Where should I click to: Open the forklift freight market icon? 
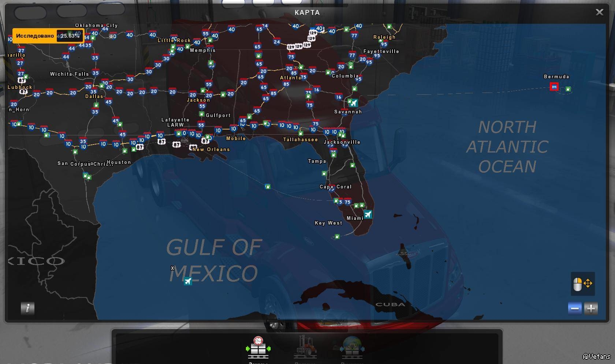click(x=305, y=347)
